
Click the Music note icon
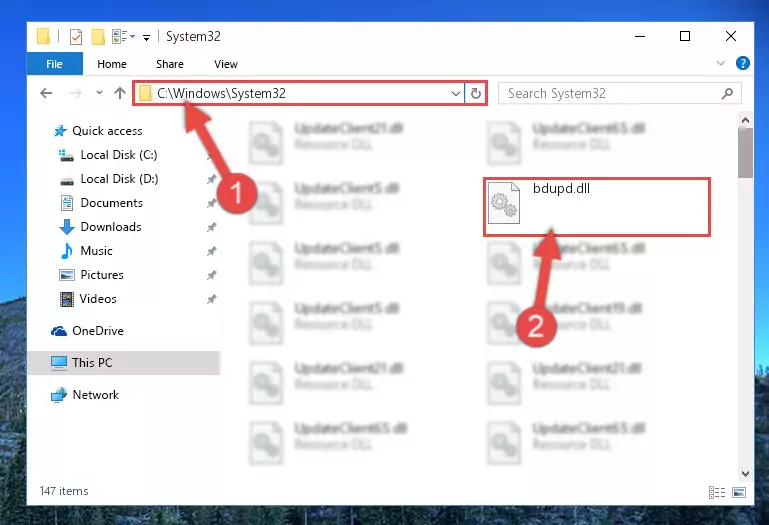coord(67,251)
